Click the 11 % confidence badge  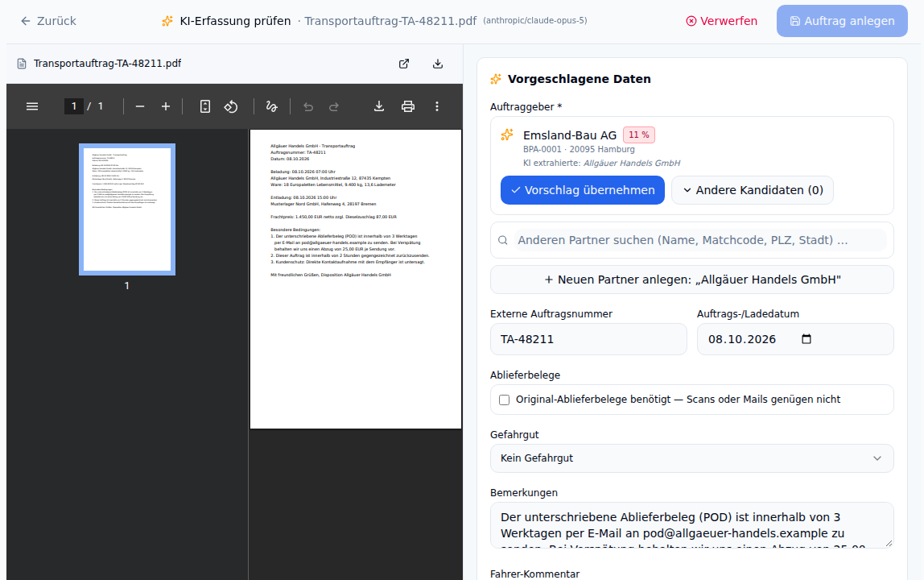(639, 135)
